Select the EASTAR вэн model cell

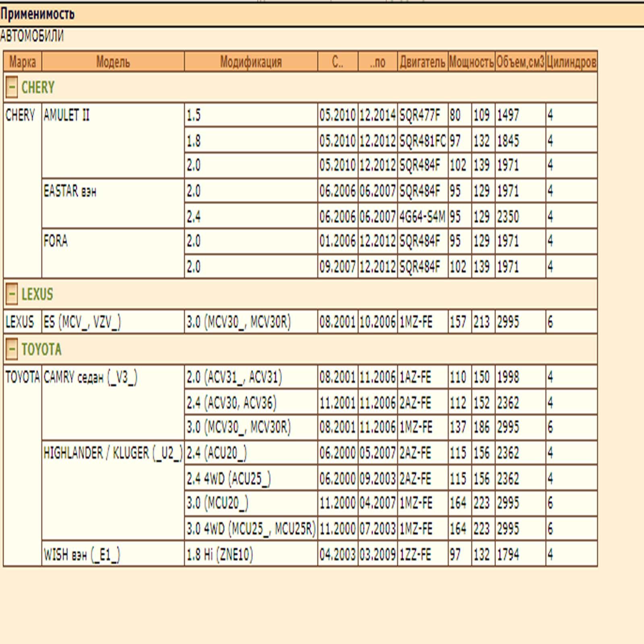click(70, 191)
